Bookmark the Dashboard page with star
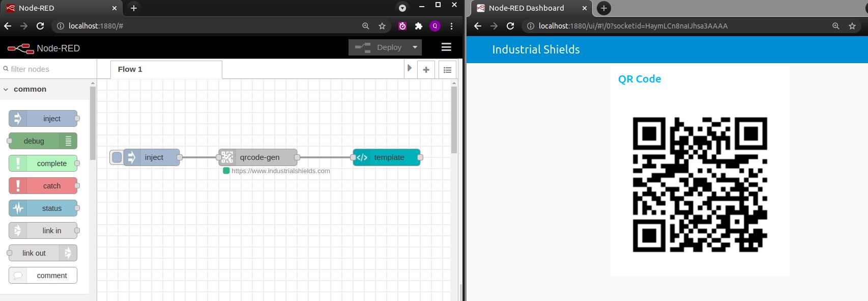The image size is (868, 301). 852,26
